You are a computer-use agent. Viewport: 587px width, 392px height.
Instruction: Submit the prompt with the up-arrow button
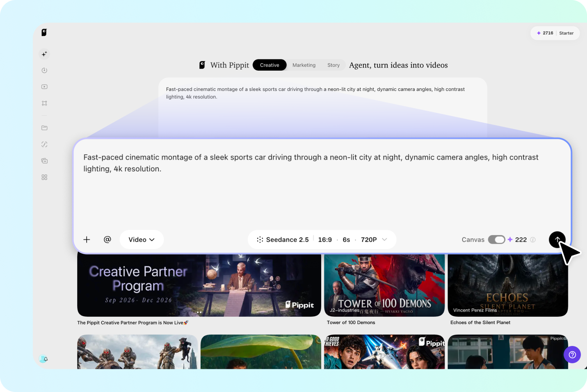pos(557,240)
